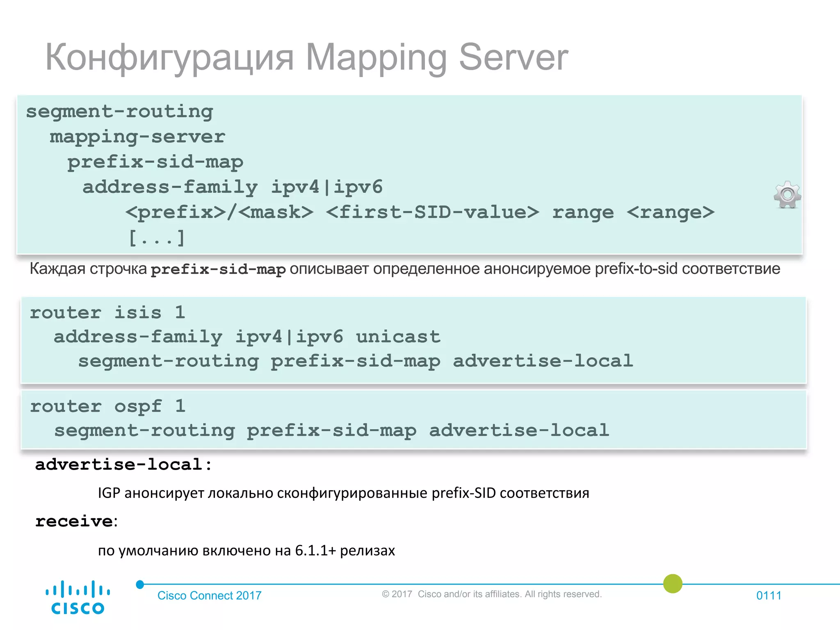Click the small blue dot on the footer line
This screenshot has height=630, width=840.
[x=140, y=584]
